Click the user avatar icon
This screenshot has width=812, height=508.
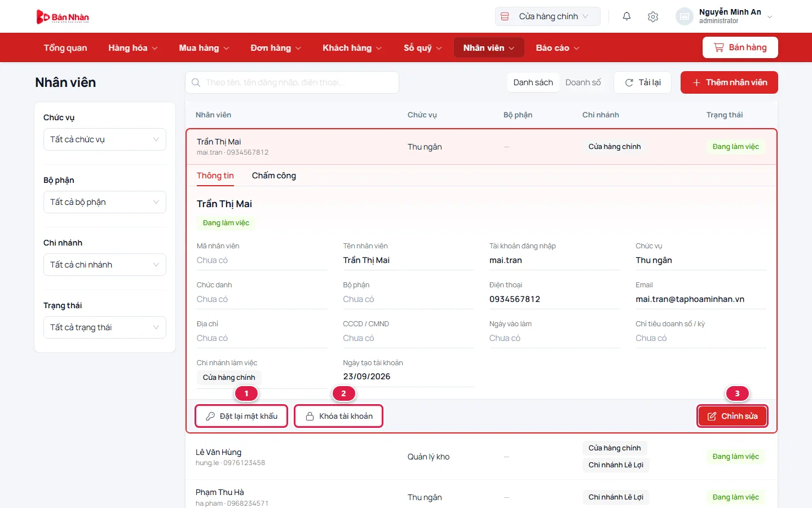coord(684,16)
